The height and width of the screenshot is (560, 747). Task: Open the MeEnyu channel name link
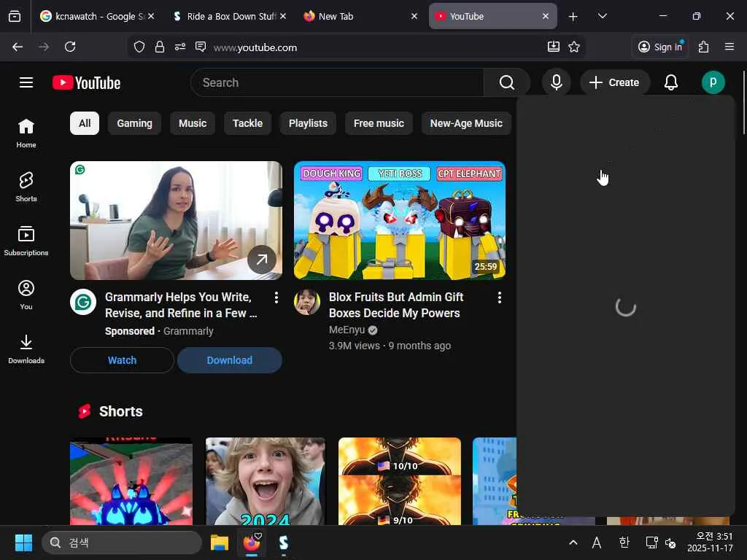[x=347, y=330]
